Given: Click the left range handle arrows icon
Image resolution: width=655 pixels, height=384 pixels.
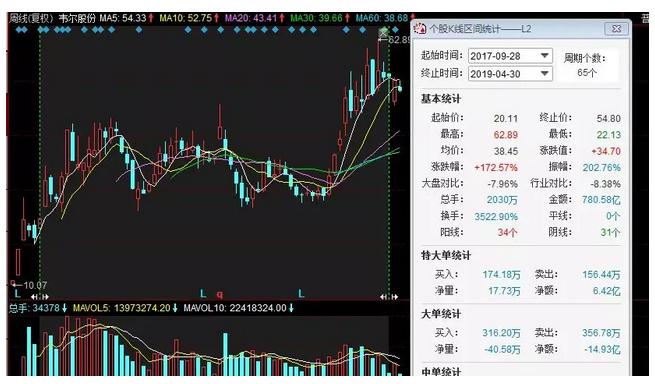Looking at the screenshot, I should click(x=40, y=296).
